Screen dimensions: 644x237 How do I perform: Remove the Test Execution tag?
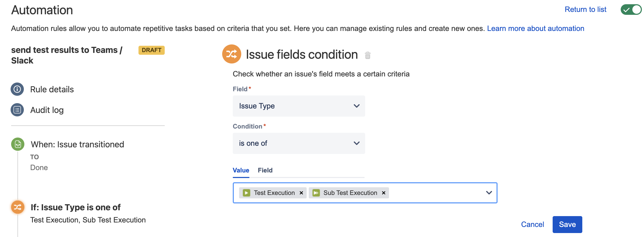click(301, 193)
